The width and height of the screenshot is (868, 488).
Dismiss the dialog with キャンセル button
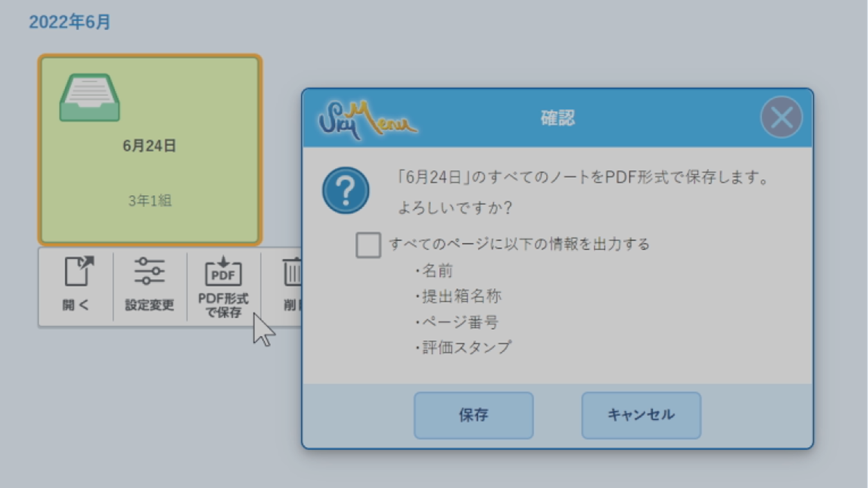coord(641,415)
